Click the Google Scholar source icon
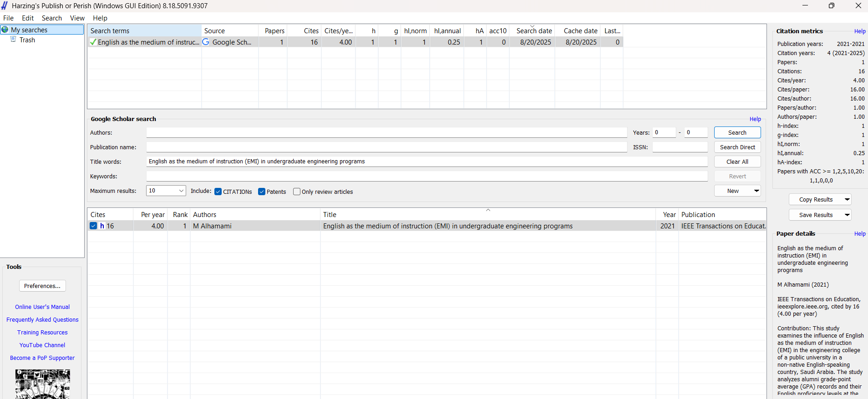Viewport: 868px width, 399px height. 206,42
